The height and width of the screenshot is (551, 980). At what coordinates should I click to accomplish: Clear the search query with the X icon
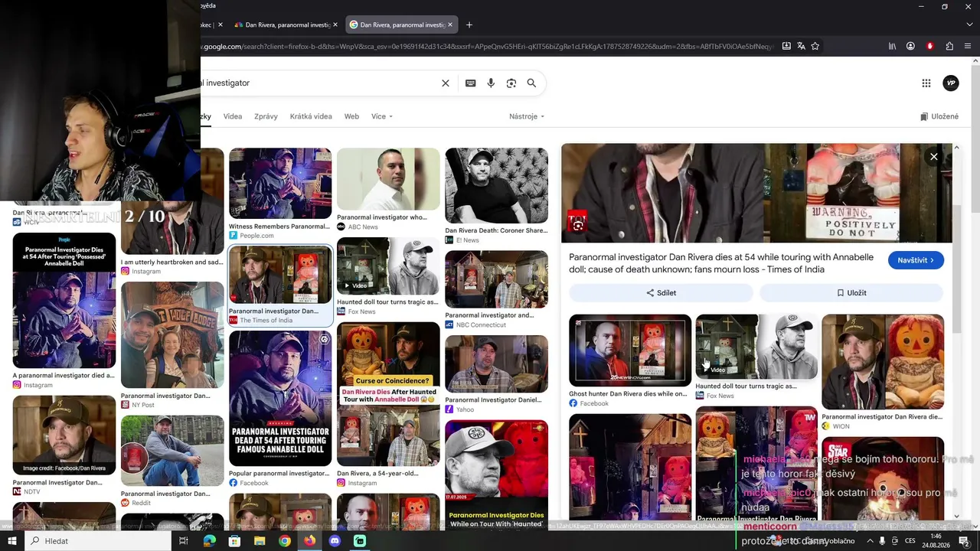pyautogui.click(x=446, y=83)
